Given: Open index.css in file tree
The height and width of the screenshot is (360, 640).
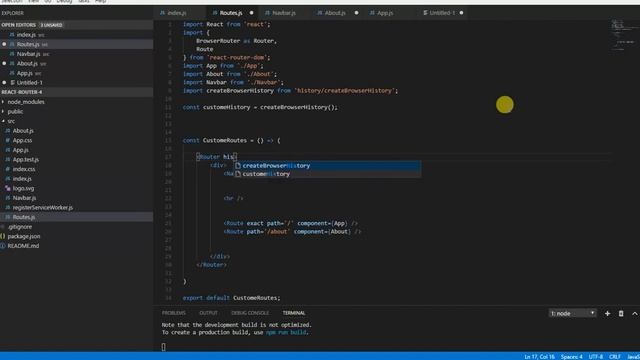Looking at the screenshot, I should pyautogui.click(x=24, y=169).
